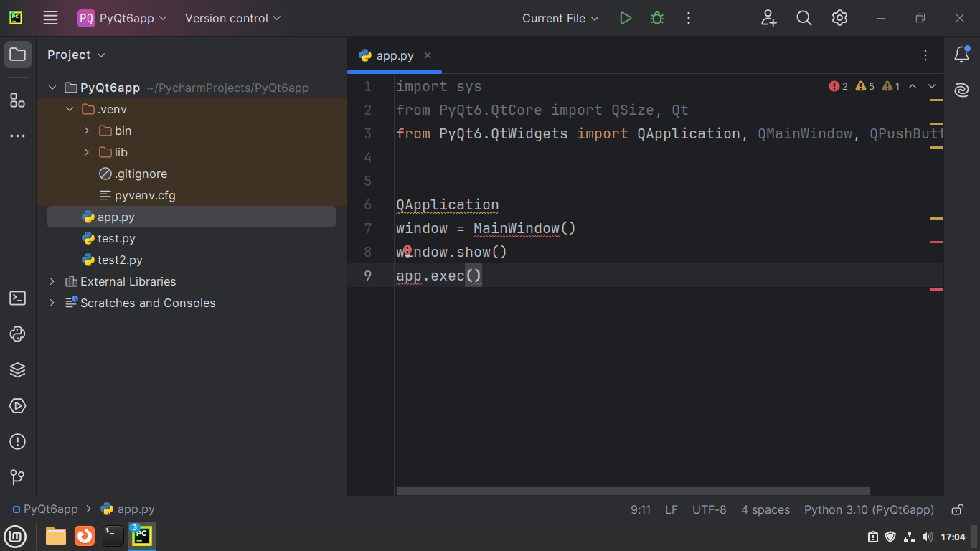Open the Python Console tool window
980x551 pixels.
[18, 334]
